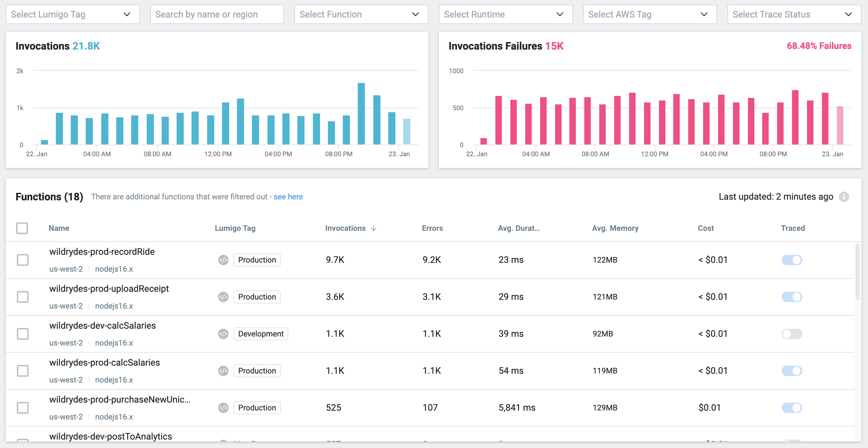Image resolution: width=868 pixels, height=448 pixels.
Task: Follow the 'see here' link
Action: pos(288,197)
